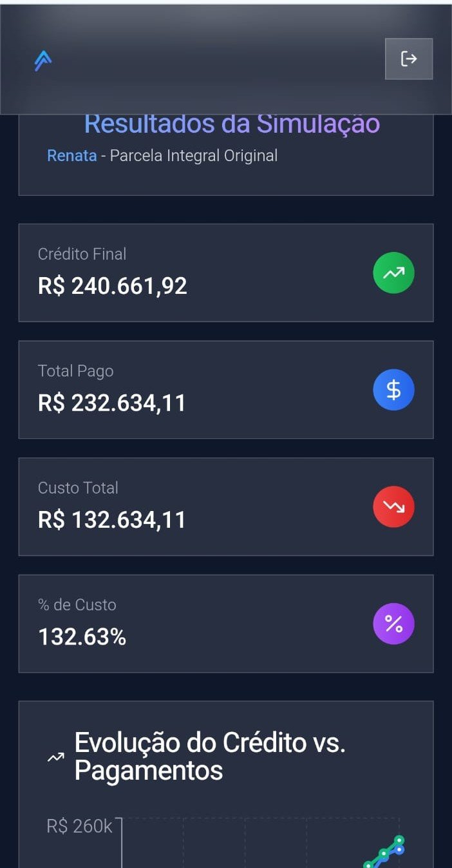The image size is (452, 868).
Task: Click the green trending-up Crédito Final icon
Action: pyautogui.click(x=393, y=273)
